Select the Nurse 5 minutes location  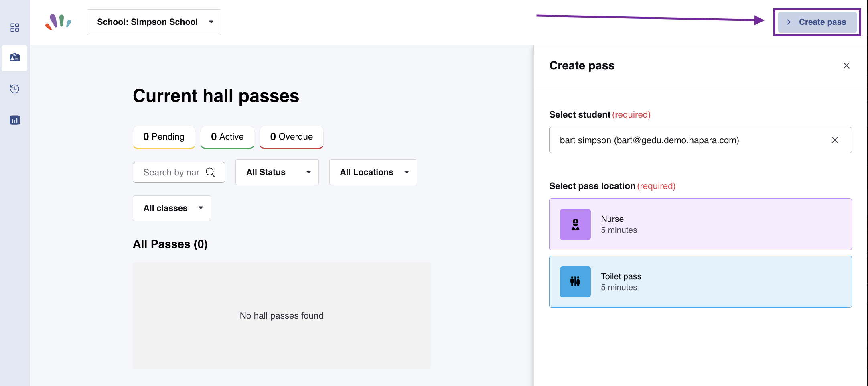pyautogui.click(x=700, y=224)
